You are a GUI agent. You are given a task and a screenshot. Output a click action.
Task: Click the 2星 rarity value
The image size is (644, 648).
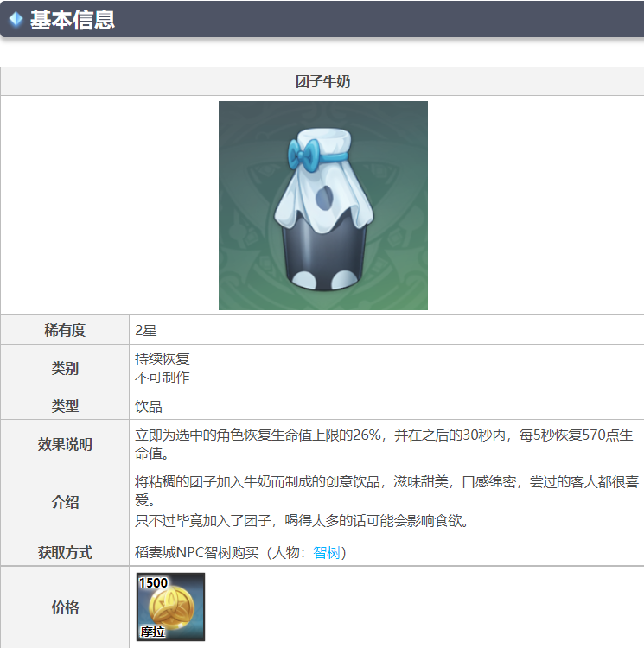(x=145, y=331)
